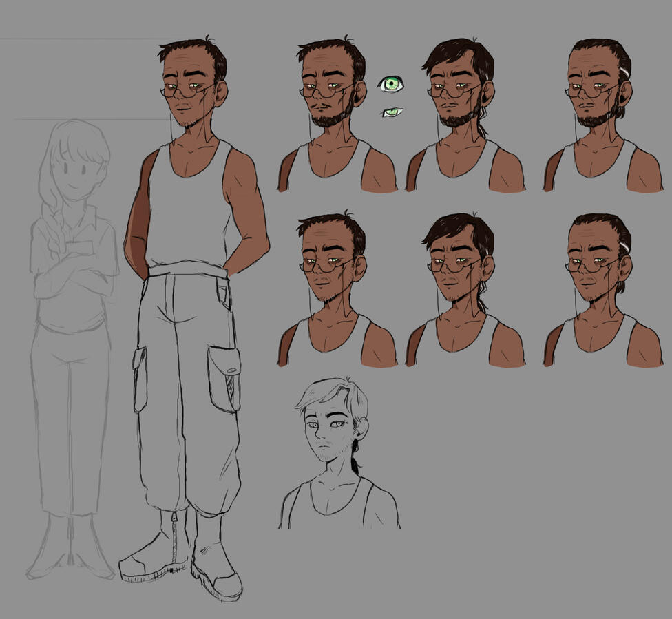Click the full-body man's dark hair
The height and width of the screenshot is (619, 672).
click(195, 52)
